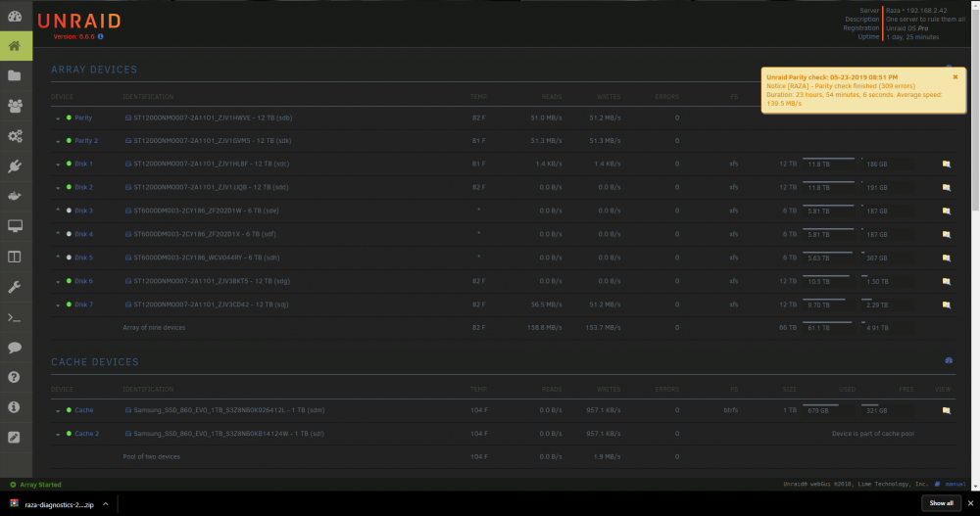Screen dimensions: 980x516
Task: Click the page vertical scrollbar
Action: pos(975,110)
